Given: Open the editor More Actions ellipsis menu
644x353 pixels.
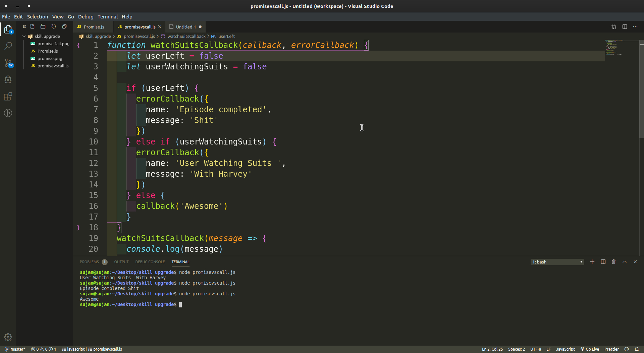Looking at the screenshot, I should click(x=635, y=27).
